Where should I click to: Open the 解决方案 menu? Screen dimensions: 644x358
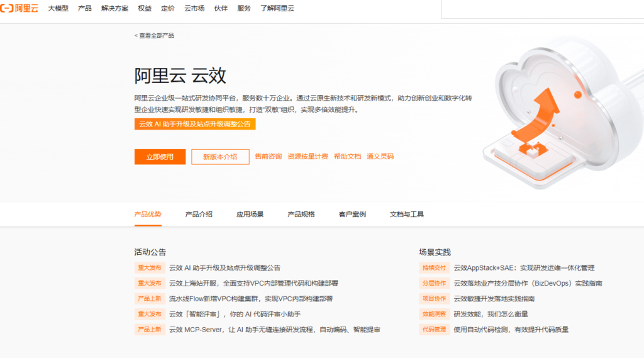pos(114,8)
